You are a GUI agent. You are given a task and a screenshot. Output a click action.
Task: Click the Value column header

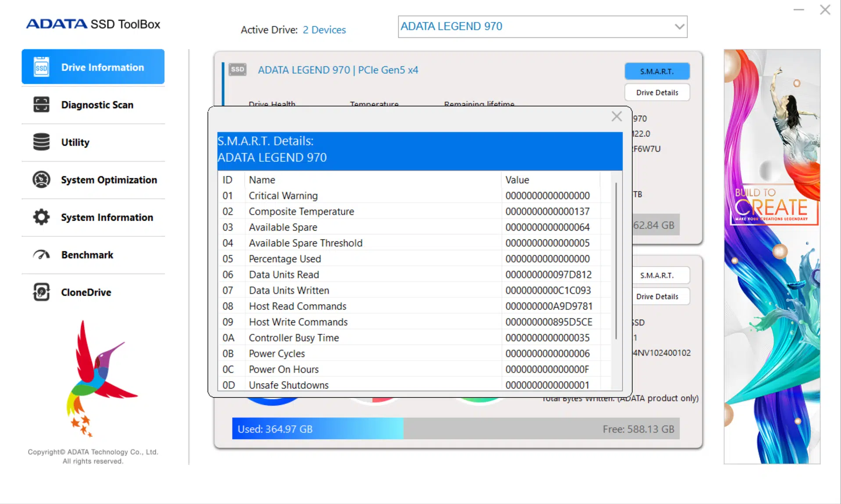551,180
